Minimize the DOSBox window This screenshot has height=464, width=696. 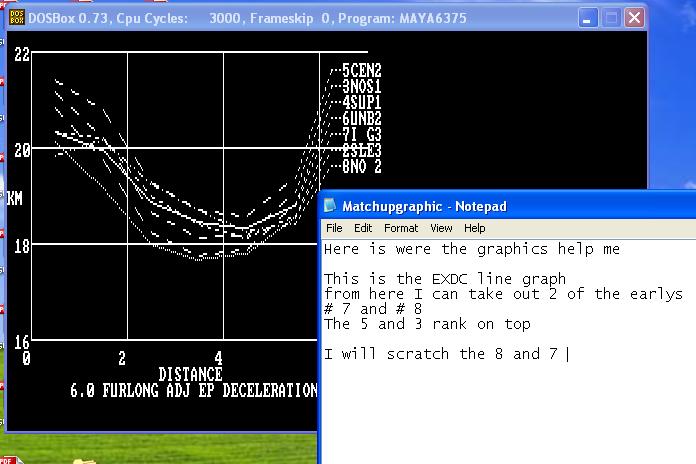(x=588, y=19)
